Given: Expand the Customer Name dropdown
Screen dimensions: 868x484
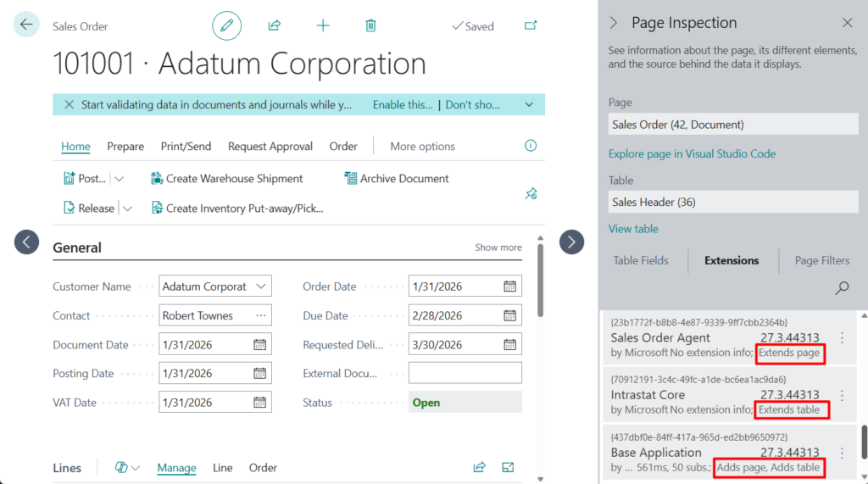Looking at the screenshot, I should [x=261, y=287].
